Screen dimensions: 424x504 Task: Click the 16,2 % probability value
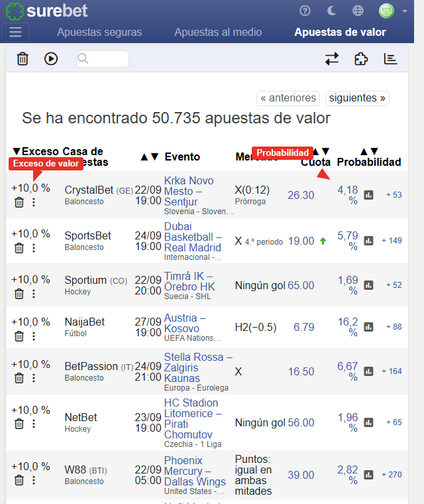(x=348, y=327)
